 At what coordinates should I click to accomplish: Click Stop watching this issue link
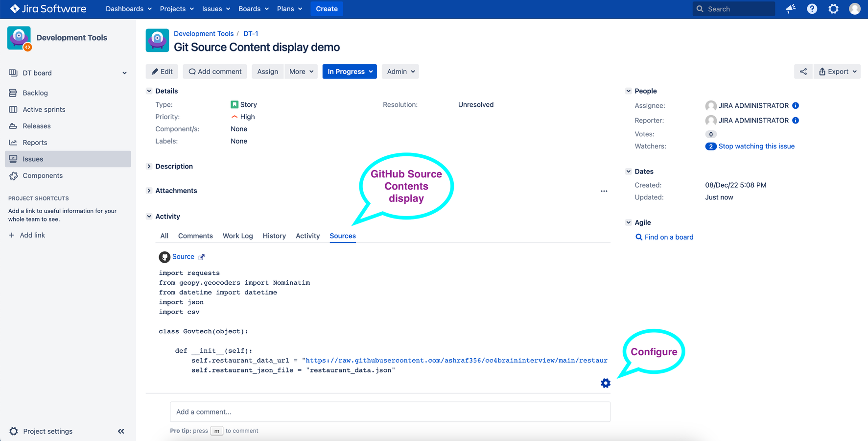click(x=756, y=146)
